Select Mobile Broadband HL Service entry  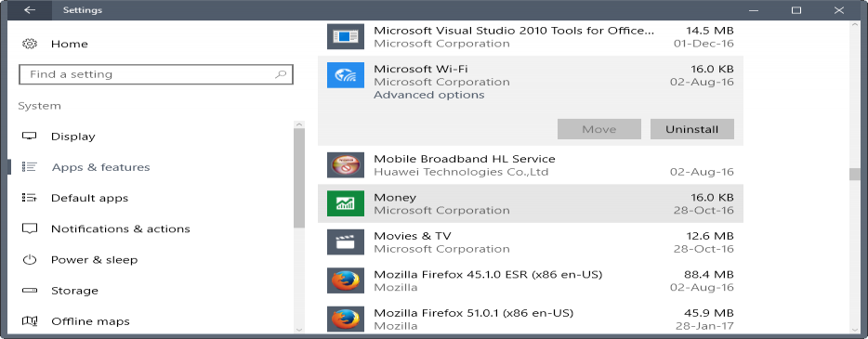[531, 164]
